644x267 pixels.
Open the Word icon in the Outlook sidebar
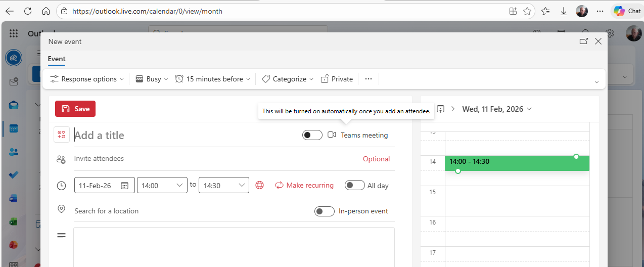(x=14, y=198)
